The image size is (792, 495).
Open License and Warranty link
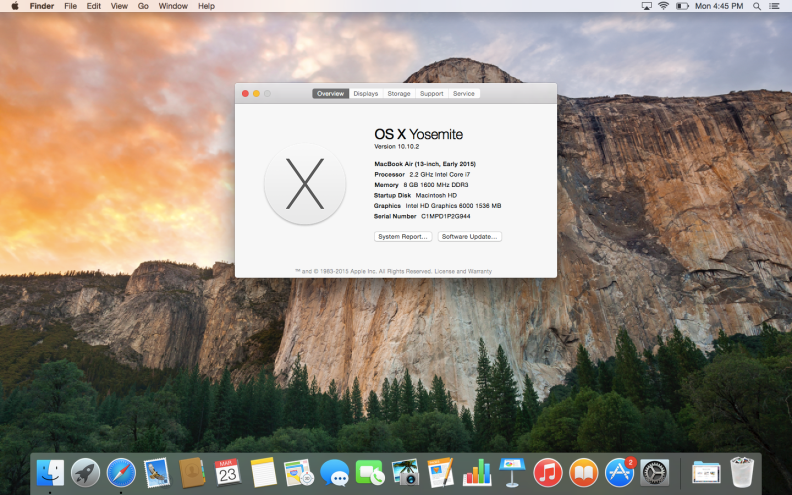click(x=463, y=271)
